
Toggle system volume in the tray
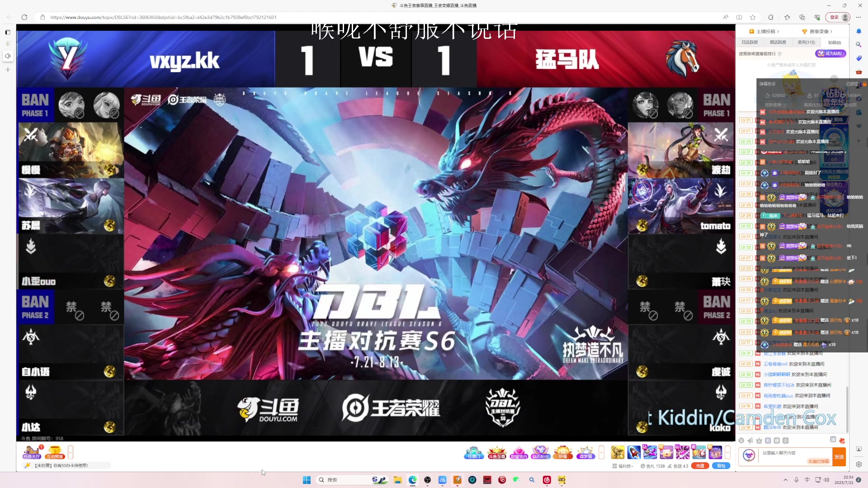click(826, 480)
